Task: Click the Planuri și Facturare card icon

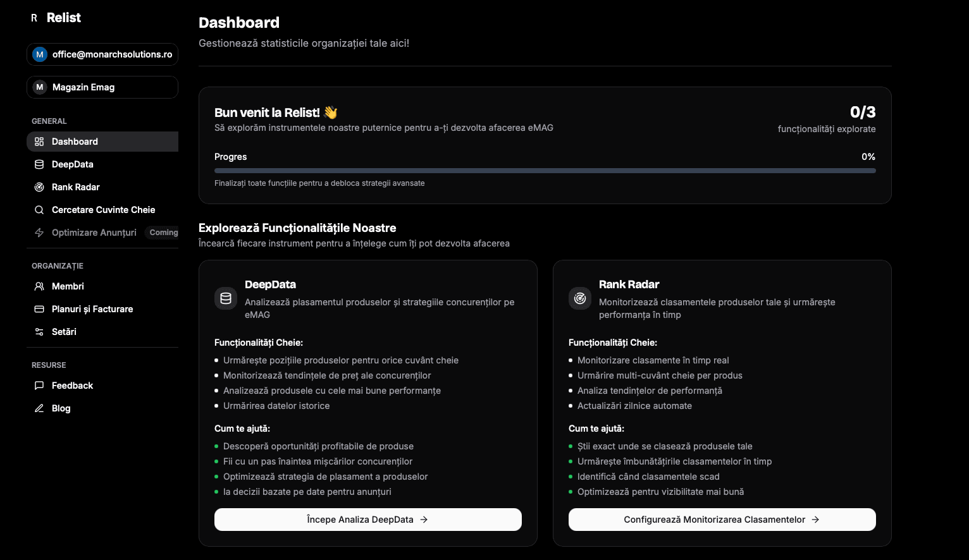Action: pyautogui.click(x=39, y=309)
